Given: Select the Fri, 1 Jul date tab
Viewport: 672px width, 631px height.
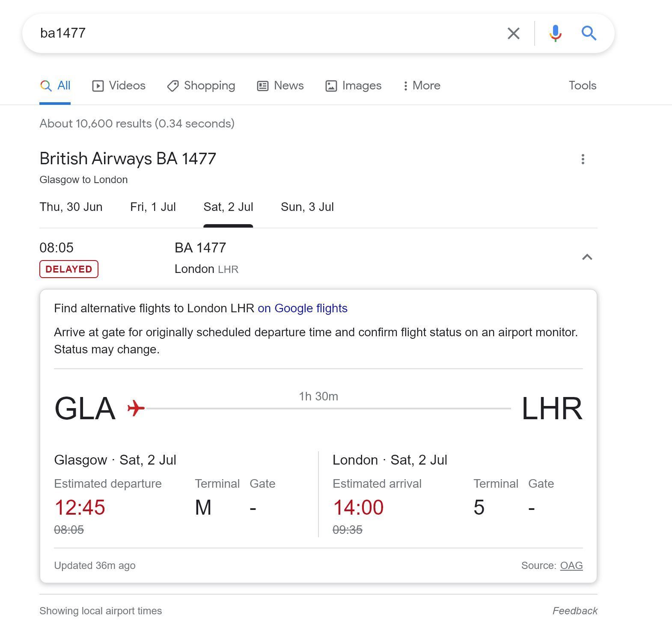Looking at the screenshot, I should pos(153,207).
